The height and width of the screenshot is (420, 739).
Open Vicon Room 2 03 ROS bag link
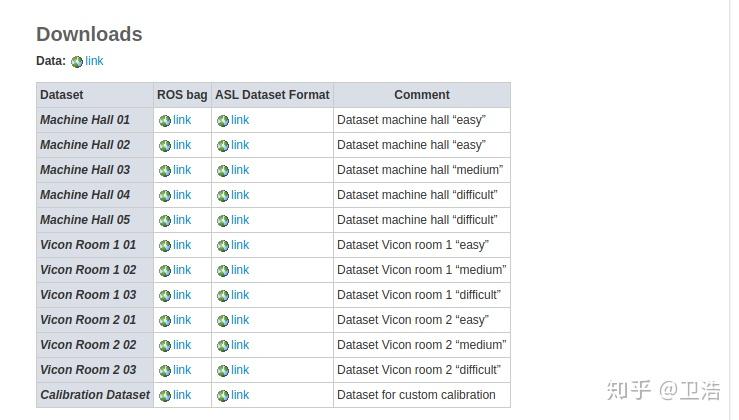tap(182, 370)
